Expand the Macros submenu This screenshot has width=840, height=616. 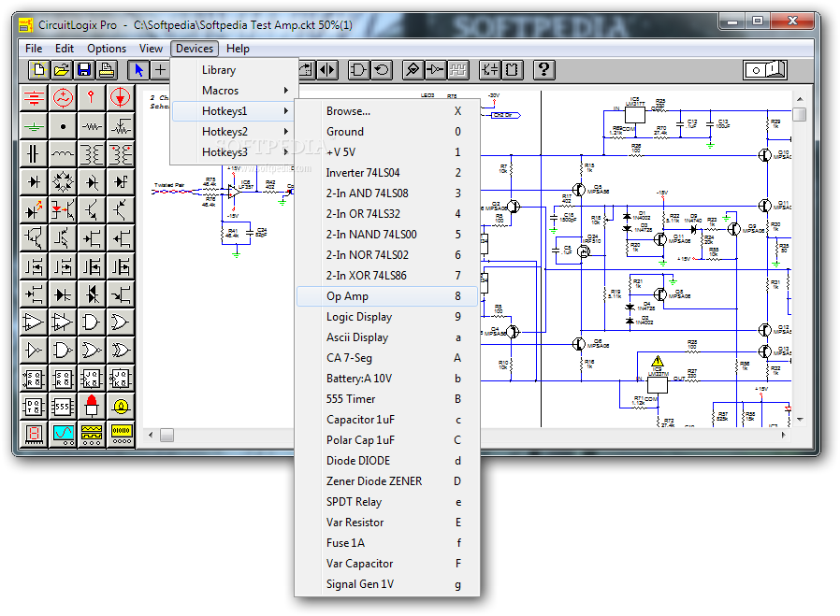[234, 91]
